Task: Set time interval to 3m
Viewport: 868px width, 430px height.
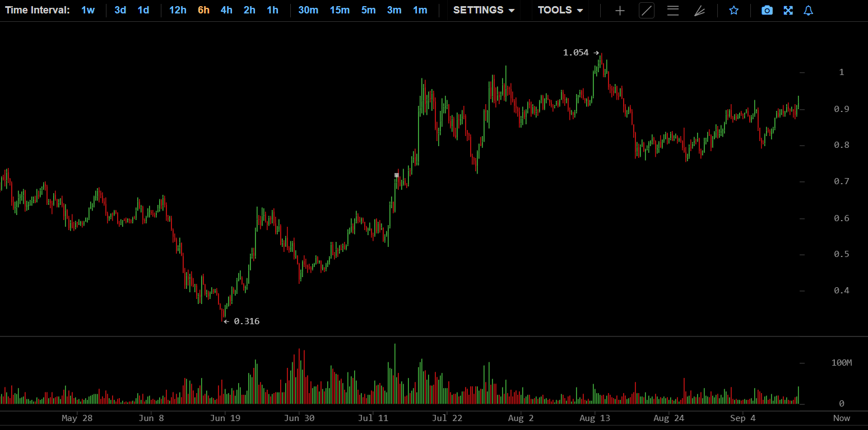Action: [394, 10]
